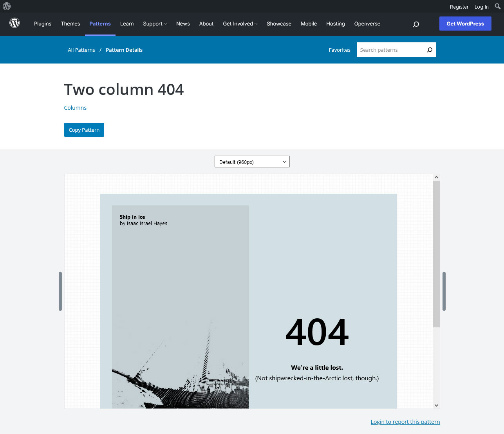Click the WordPress.org logo in main navigation
504x434 pixels.
[x=14, y=23]
